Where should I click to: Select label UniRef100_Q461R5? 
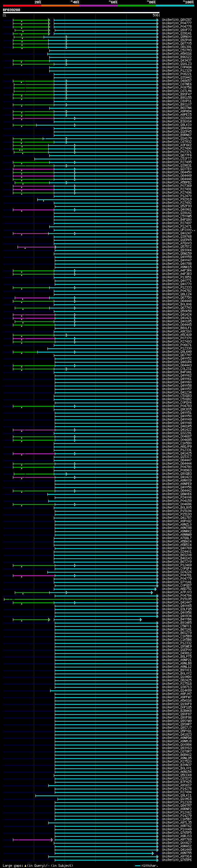[177, 426]
